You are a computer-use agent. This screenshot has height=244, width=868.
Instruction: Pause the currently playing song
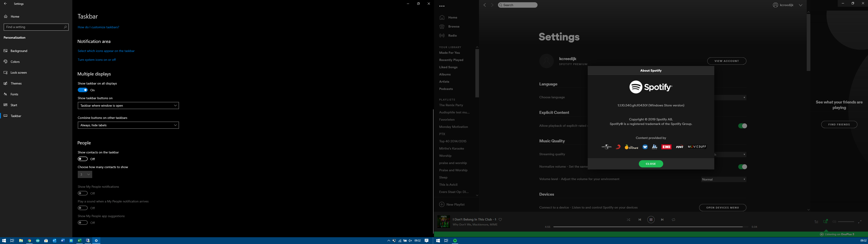pos(651,220)
